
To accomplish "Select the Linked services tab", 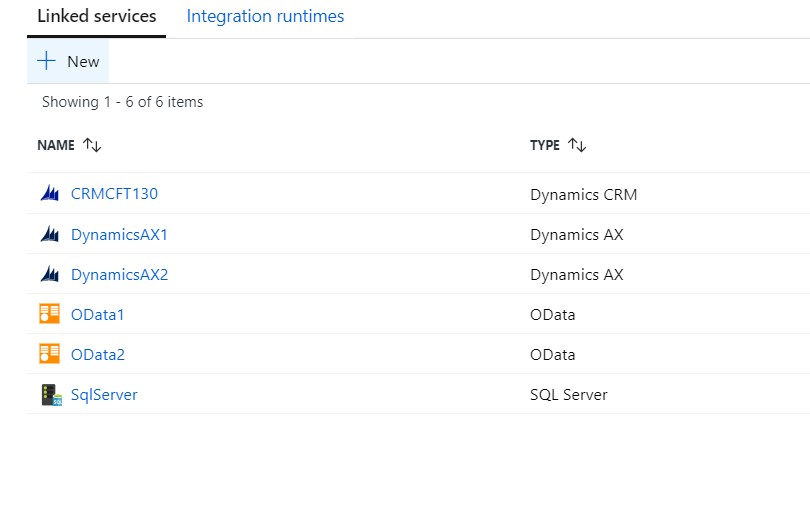I will point(97,16).
